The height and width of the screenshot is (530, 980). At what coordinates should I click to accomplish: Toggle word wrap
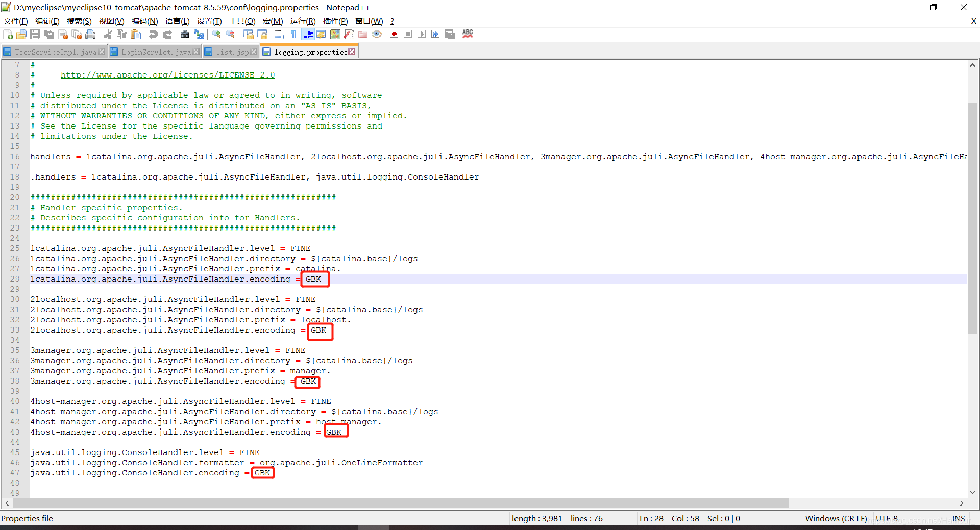click(280, 34)
